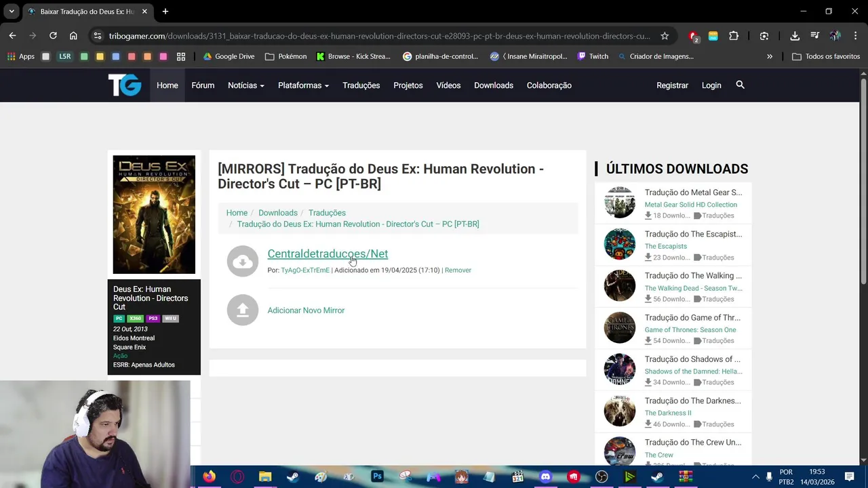
Task: Open The Darkness II game link
Action: coord(668,413)
